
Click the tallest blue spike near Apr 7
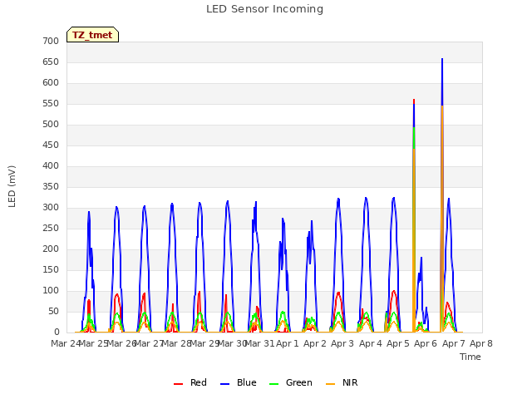click(442, 81)
